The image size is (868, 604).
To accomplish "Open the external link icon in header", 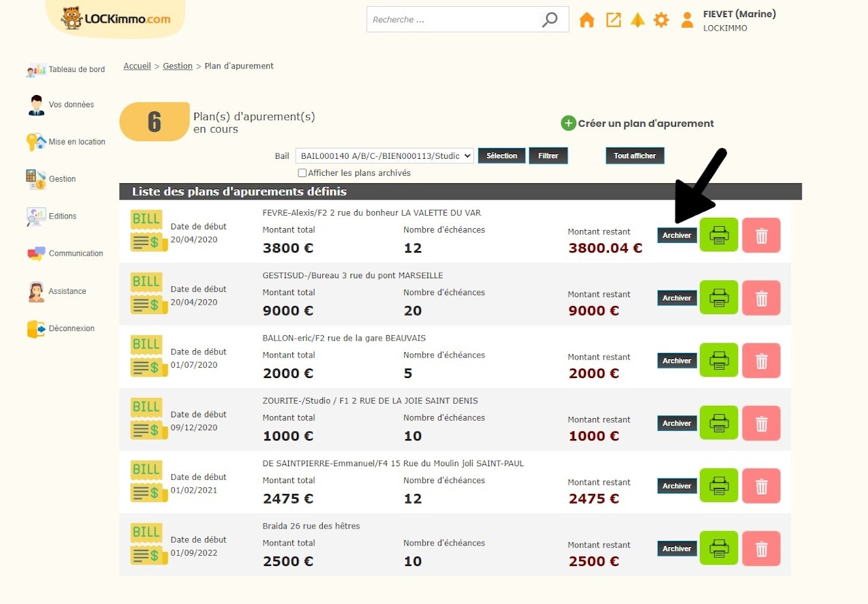I will pos(613,20).
